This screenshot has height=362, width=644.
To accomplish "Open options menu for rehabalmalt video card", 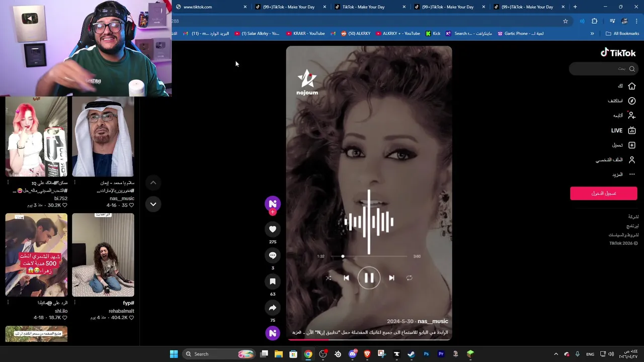I will pyautogui.click(x=74, y=303).
